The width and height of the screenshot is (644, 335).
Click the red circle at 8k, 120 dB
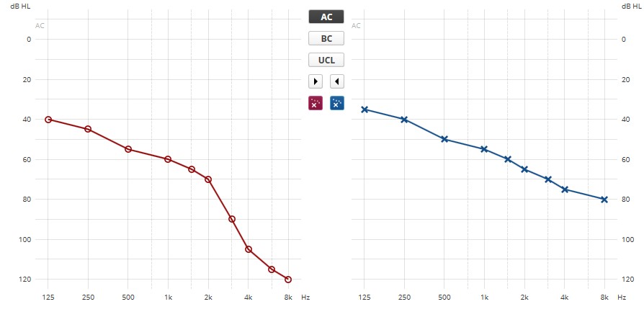click(288, 280)
